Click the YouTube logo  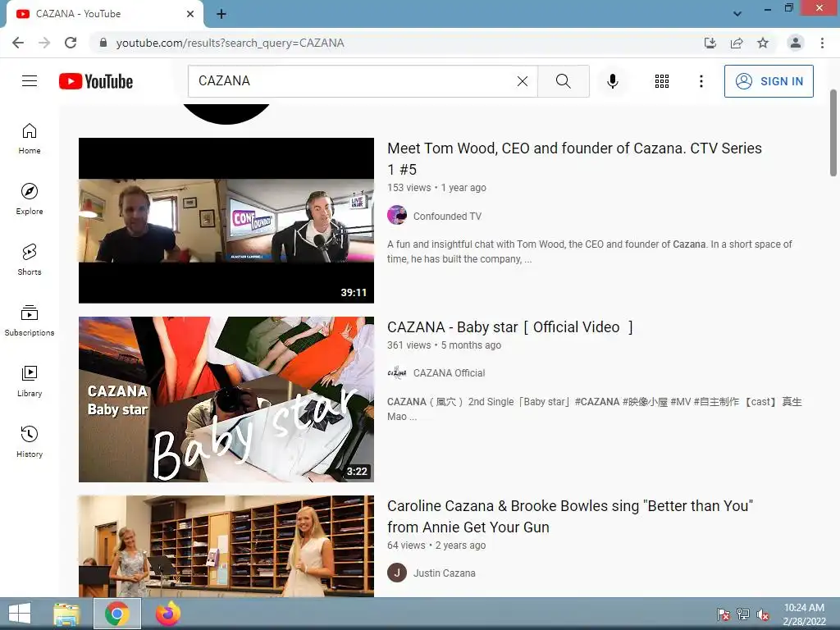coord(96,81)
